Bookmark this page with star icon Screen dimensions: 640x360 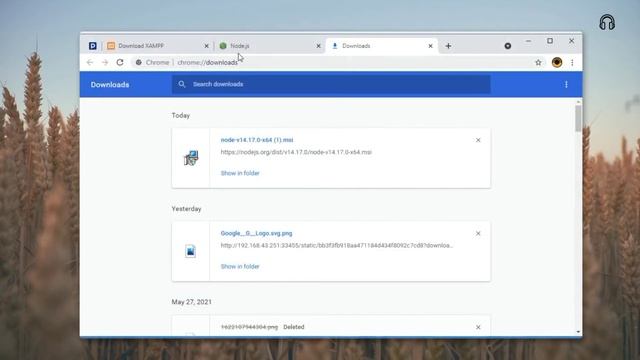coord(538,62)
